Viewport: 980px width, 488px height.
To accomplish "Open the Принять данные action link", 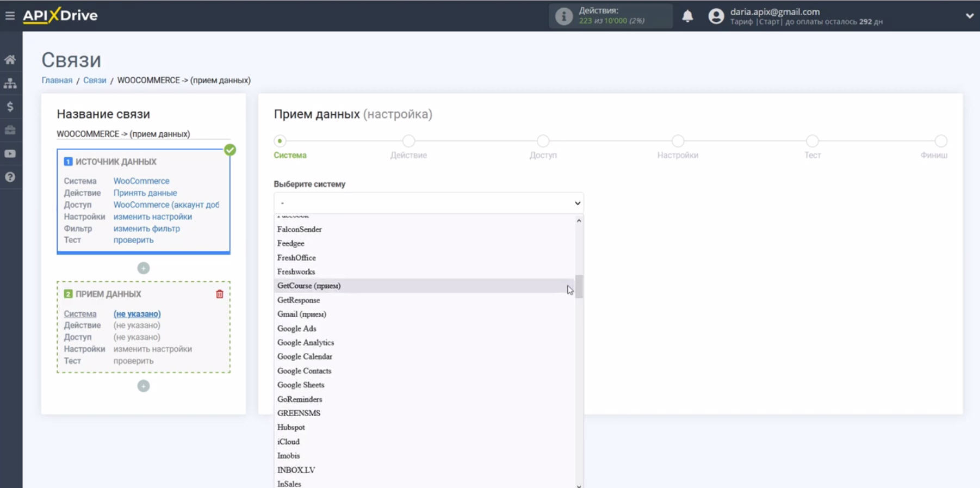I will 145,193.
